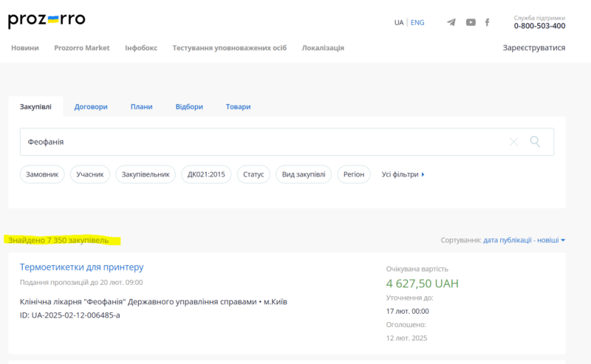
Task: Click the support phone 0-800-503-400
Action: point(539,26)
